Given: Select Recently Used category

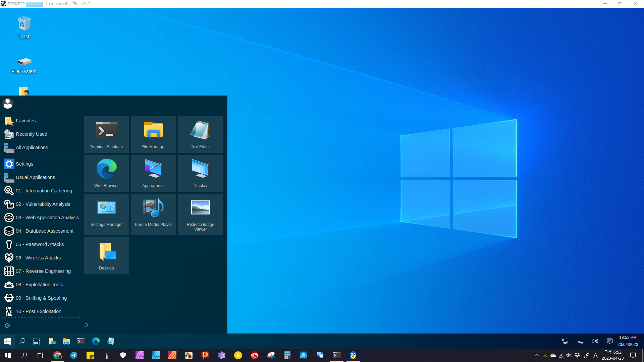Looking at the screenshot, I should click(x=32, y=134).
